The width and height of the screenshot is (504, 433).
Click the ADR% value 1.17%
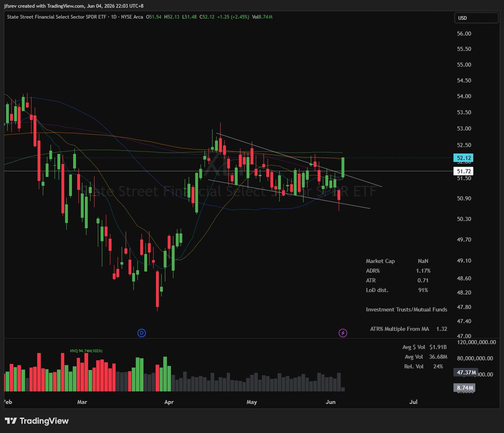423,271
